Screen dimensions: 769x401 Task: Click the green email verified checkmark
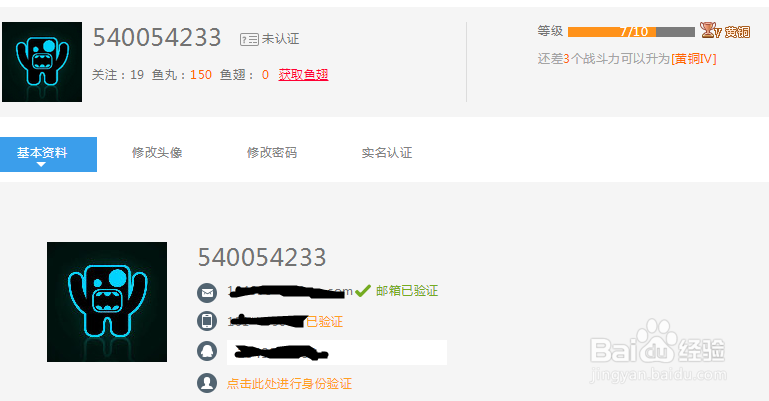[363, 291]
